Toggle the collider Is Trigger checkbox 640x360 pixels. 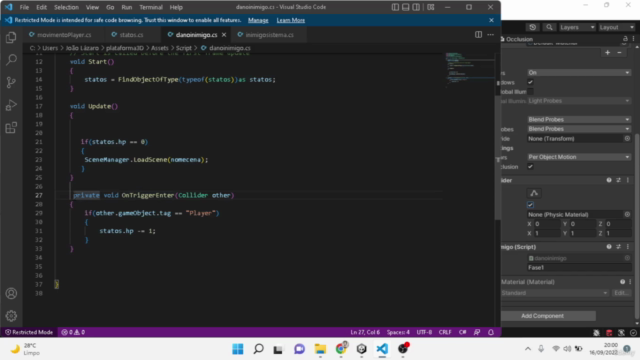click(530, 204)
